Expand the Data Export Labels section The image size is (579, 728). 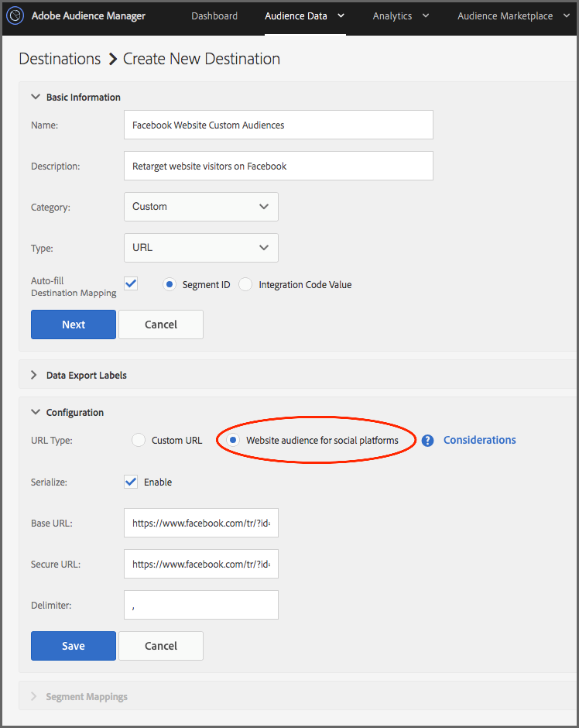[34, 375]
